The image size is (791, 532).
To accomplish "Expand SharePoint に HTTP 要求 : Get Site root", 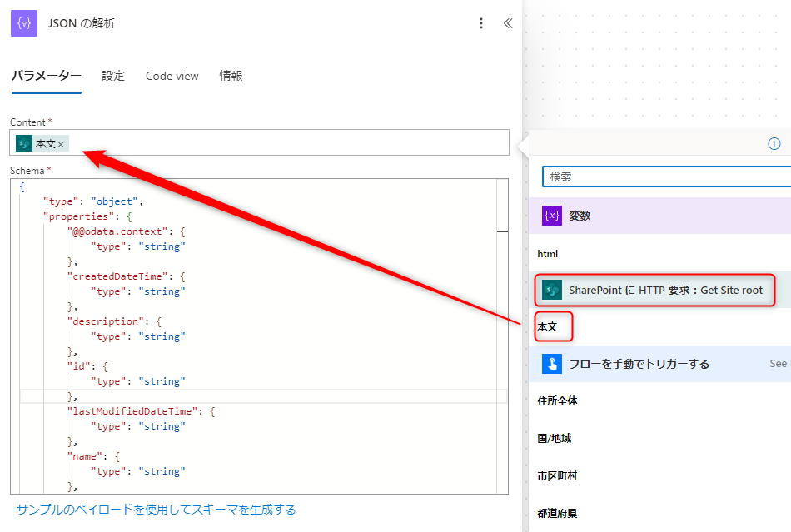I will click(659, 290).
